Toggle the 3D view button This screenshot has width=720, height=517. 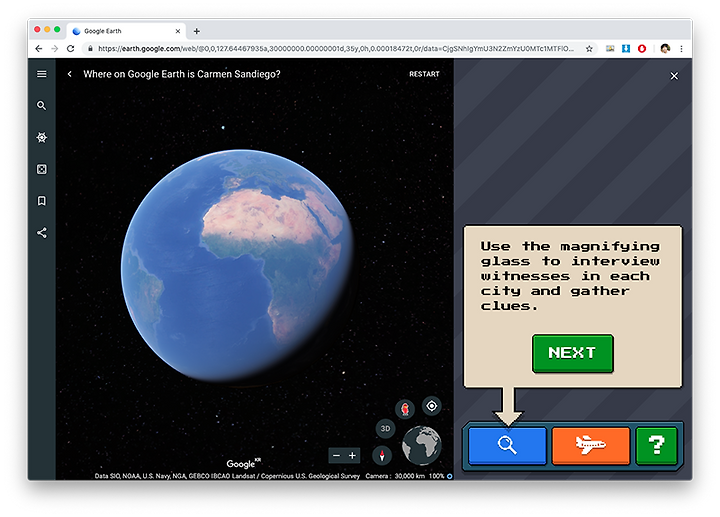click(x=385, y=428)
